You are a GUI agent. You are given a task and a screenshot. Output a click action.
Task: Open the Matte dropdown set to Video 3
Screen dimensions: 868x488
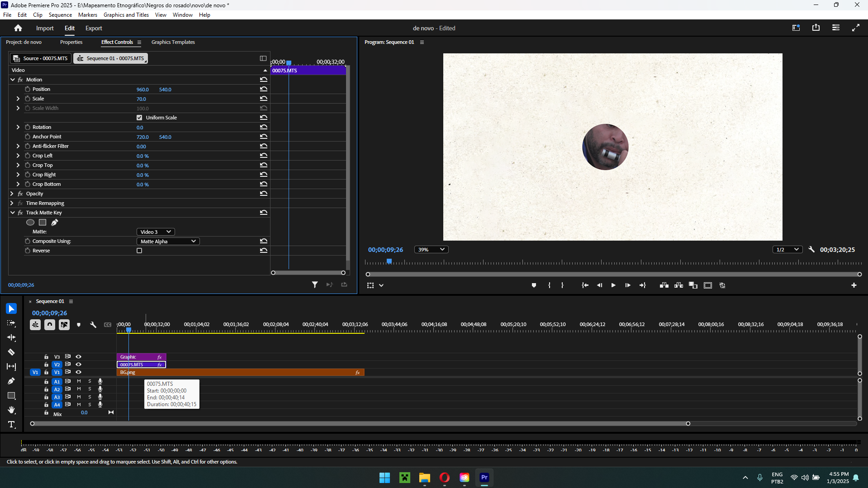coord(155,232)
